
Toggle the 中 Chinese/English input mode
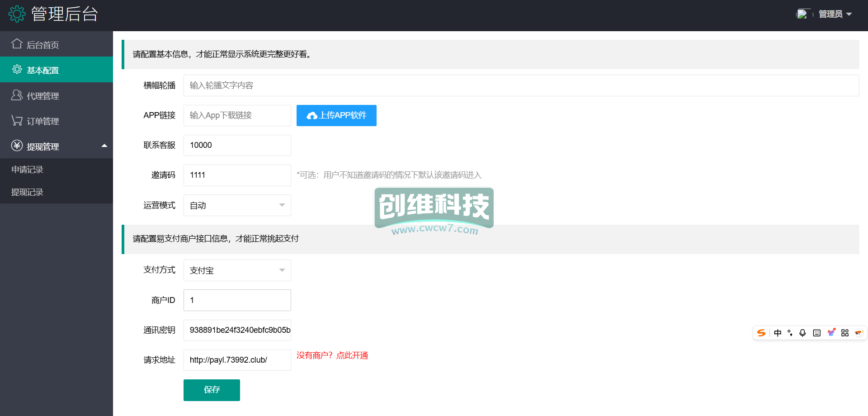point(778,333)
